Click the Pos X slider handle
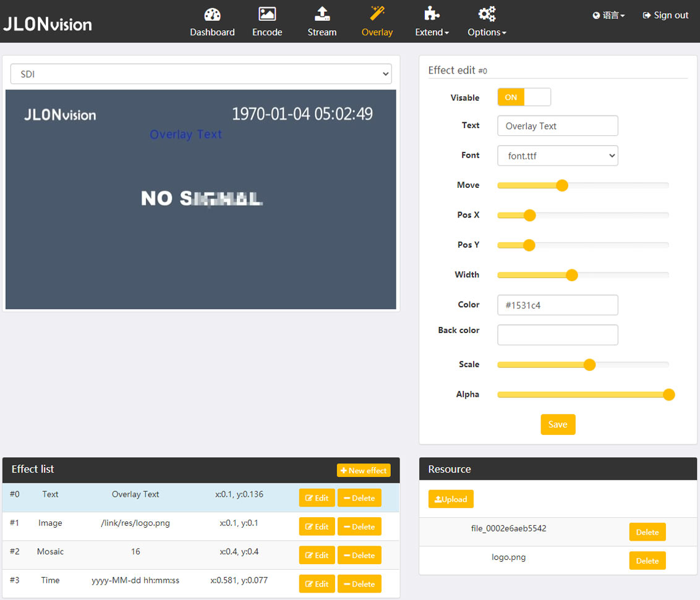The width and height of the screenshot is (700, 600). coord(529,215)
